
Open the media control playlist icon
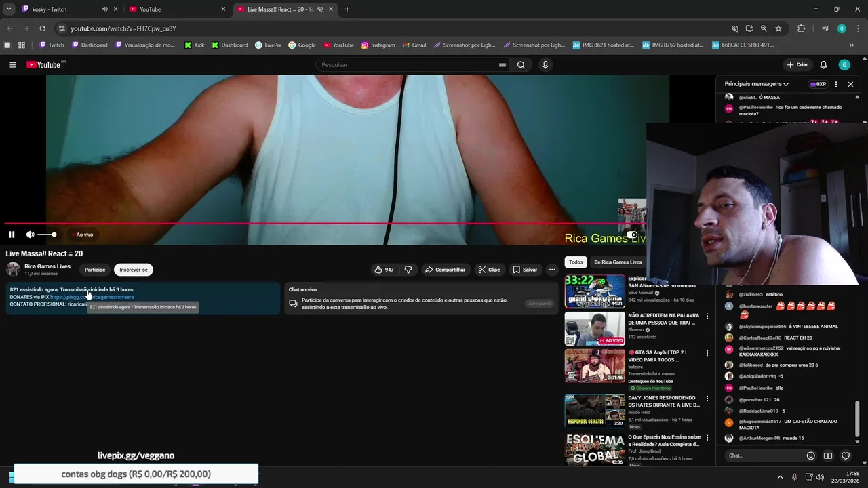click(825, 28)
